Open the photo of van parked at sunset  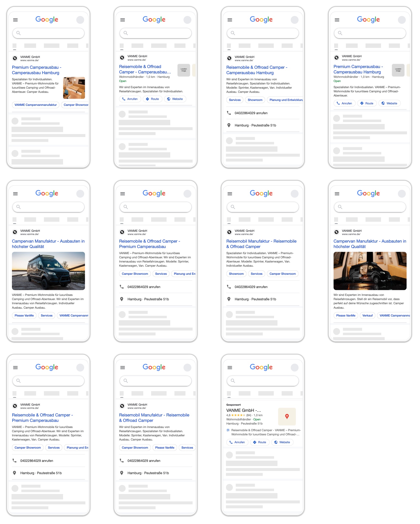[48, 271]
